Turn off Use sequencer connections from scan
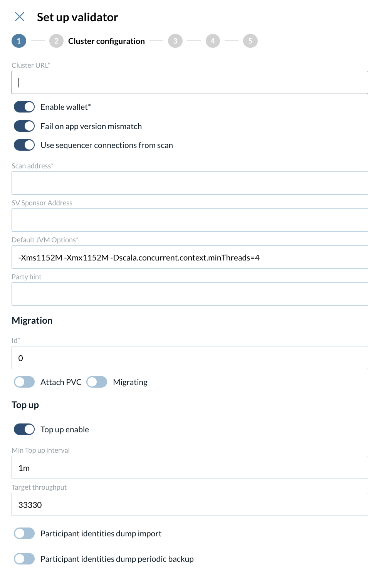376x588 pixels. pyautogui.click(x=24, y=145)
